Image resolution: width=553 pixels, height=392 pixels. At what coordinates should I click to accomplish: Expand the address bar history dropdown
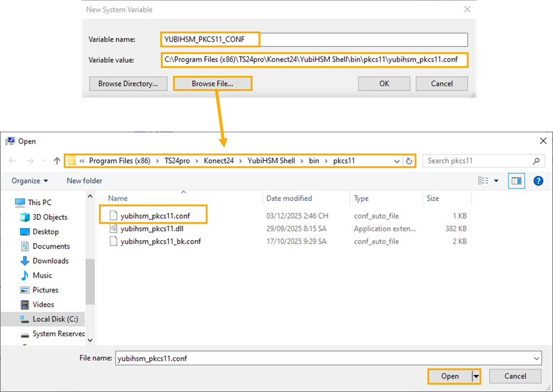pos(397,161)
